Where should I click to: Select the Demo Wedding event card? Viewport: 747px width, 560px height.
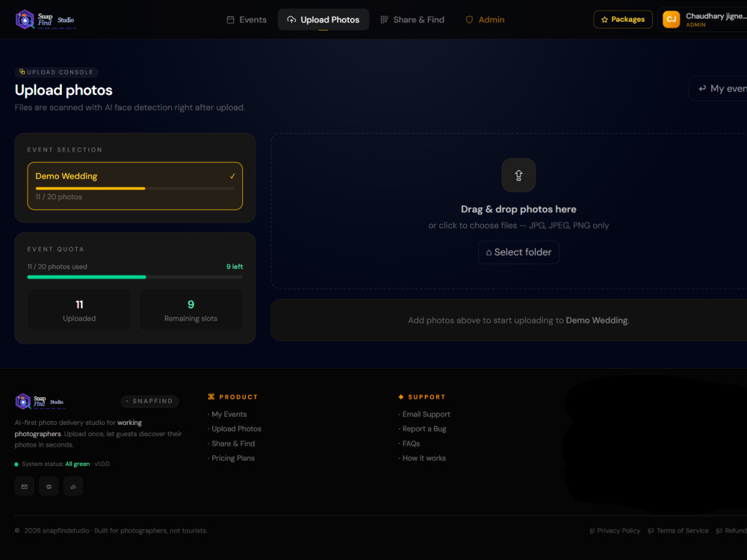click(x=134, y=186)
